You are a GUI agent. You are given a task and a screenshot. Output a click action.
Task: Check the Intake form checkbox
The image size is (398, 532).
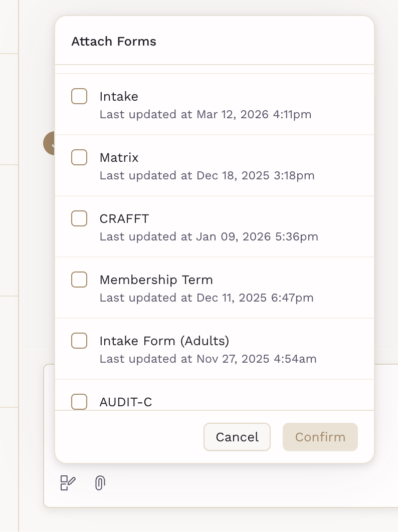coord(79,96)
